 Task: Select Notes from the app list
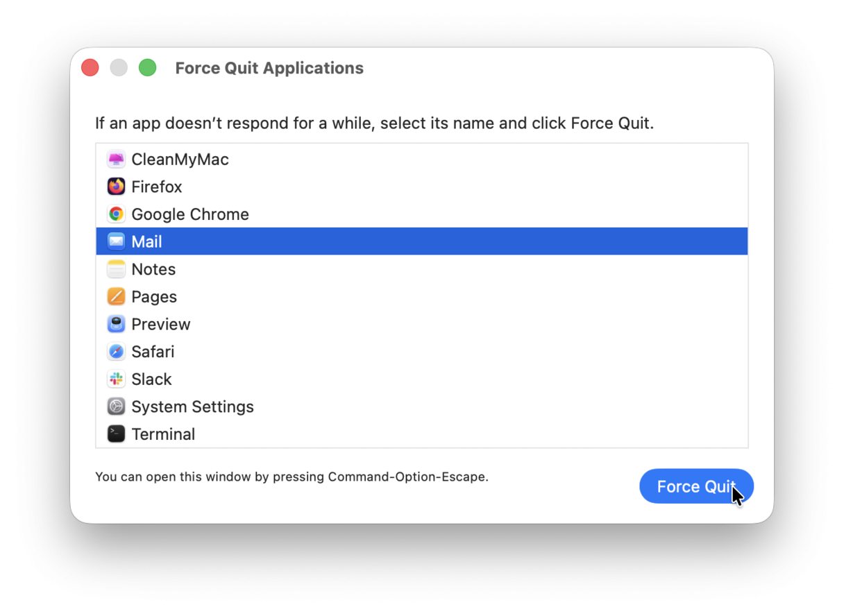153,268
